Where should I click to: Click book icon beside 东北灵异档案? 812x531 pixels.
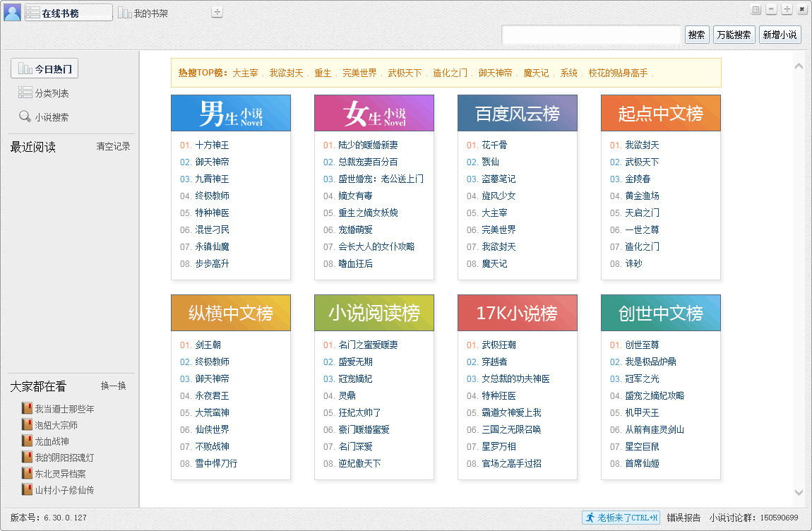pyautogui.click(x=27, y=474)
